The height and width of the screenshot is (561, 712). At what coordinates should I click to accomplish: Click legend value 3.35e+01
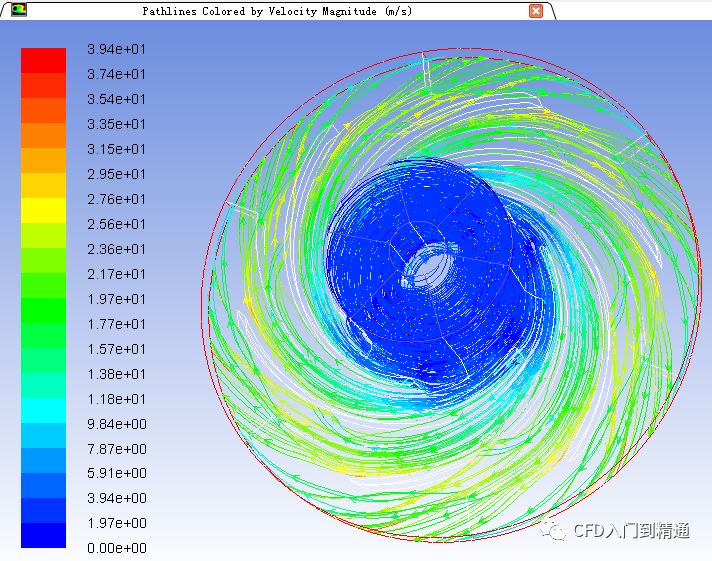pyautogui.click(x=116, y=124)
